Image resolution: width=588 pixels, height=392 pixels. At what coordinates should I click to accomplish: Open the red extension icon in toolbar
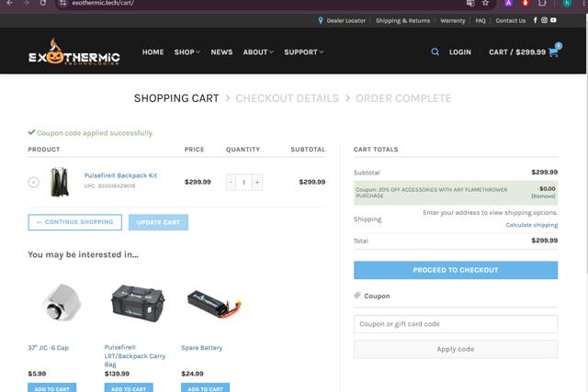526,3
